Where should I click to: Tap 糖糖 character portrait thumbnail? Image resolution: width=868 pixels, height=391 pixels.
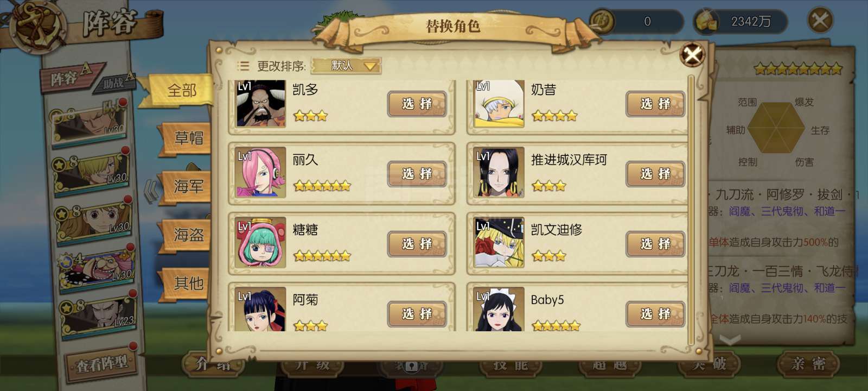tap(261, 243)
